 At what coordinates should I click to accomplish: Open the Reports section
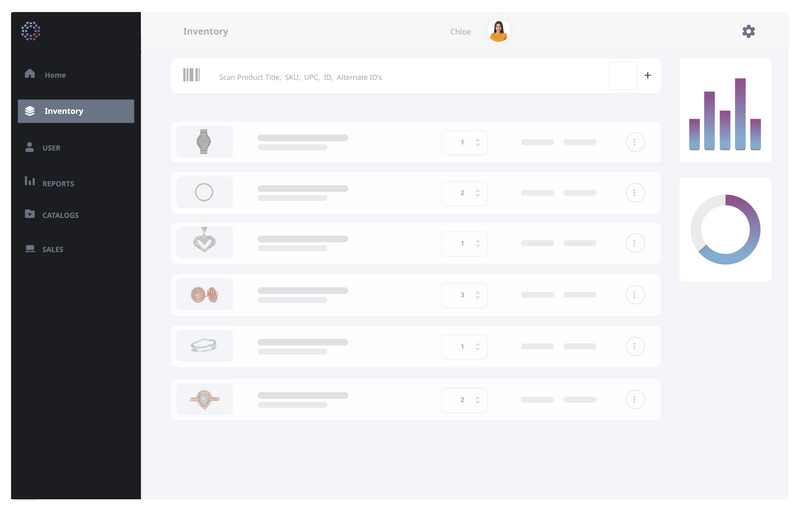coord(57,183)
